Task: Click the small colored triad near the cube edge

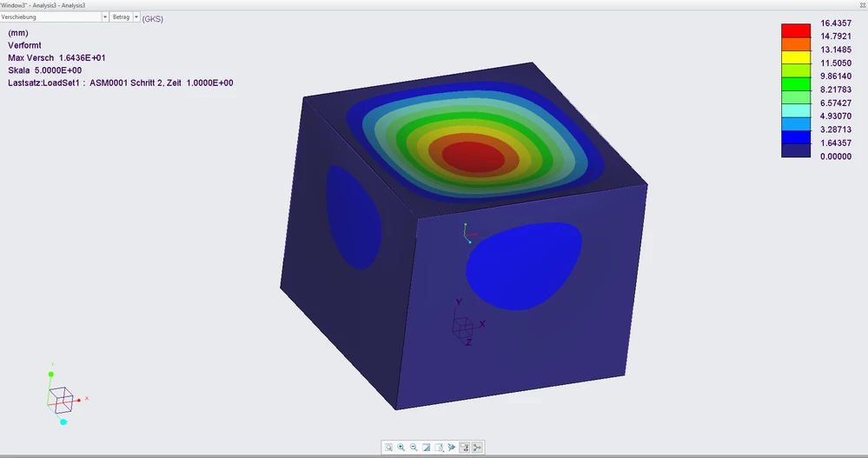Action: click(469, 233)
